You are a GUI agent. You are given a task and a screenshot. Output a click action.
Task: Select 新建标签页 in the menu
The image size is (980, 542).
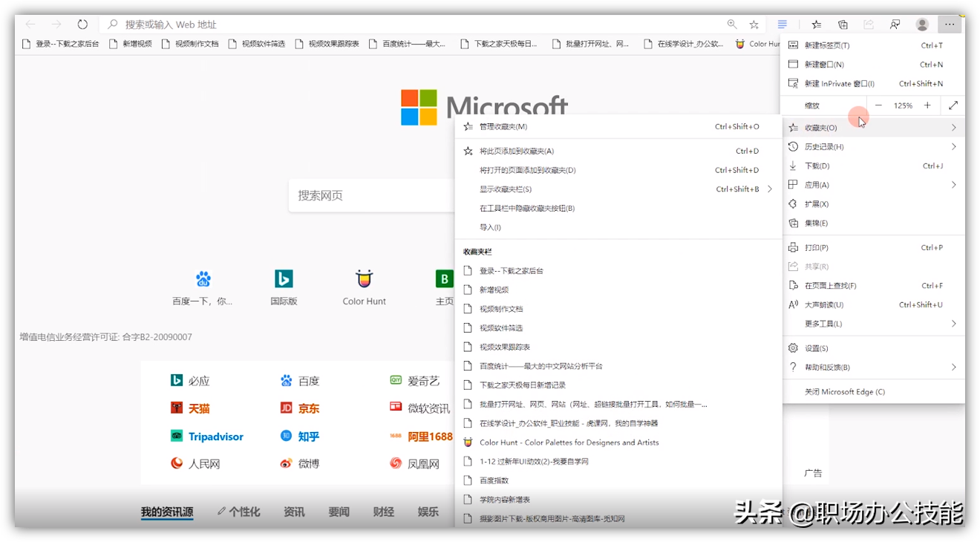[x=873, y=45]
